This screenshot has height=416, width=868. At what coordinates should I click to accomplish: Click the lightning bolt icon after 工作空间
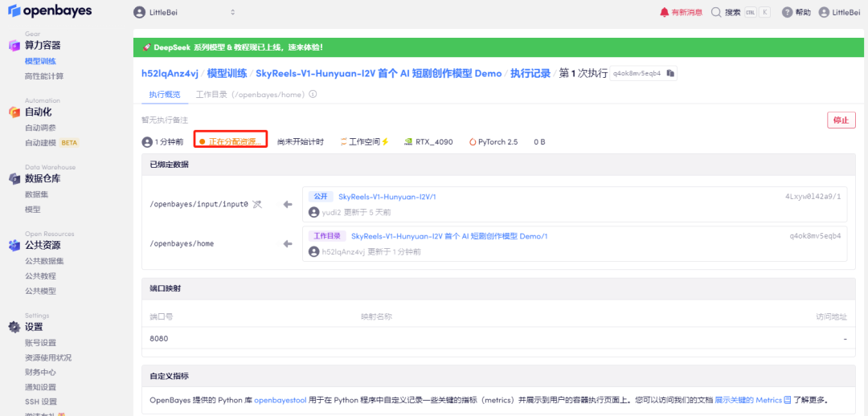point(385,141)
